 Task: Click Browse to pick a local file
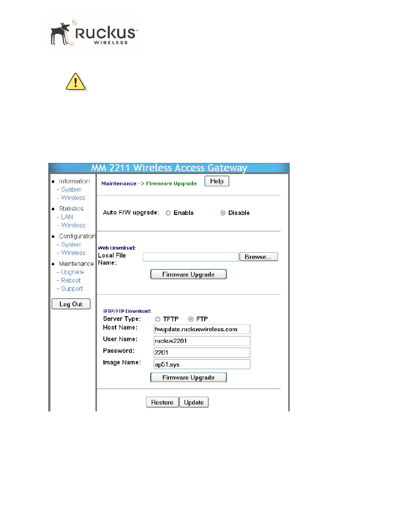coord(258,257)
